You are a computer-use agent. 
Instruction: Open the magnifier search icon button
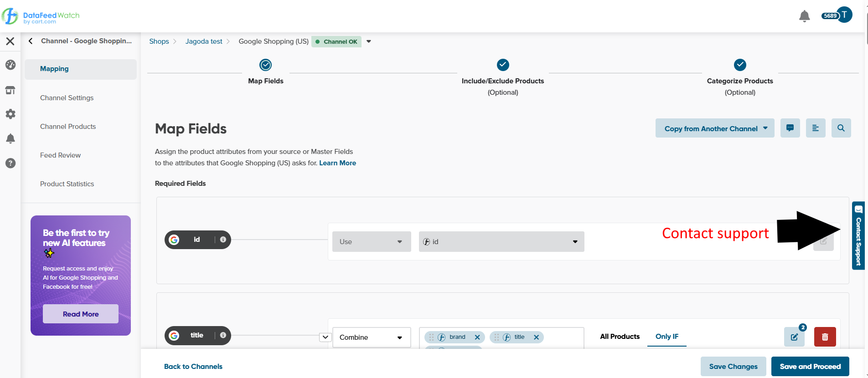(841, 128)
